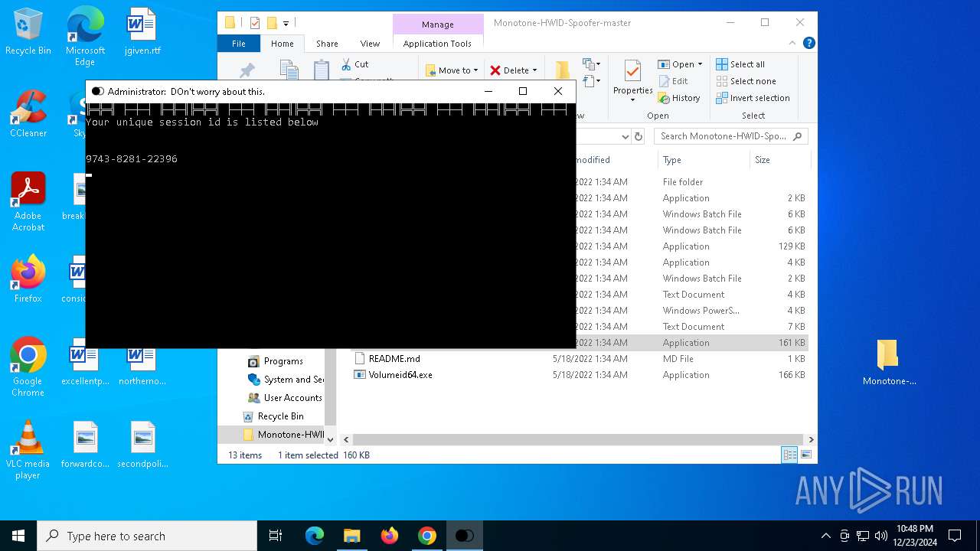The height and width of the screenshot is (551, 980).
Task: Select README.md file
Action: click(394, 359)
